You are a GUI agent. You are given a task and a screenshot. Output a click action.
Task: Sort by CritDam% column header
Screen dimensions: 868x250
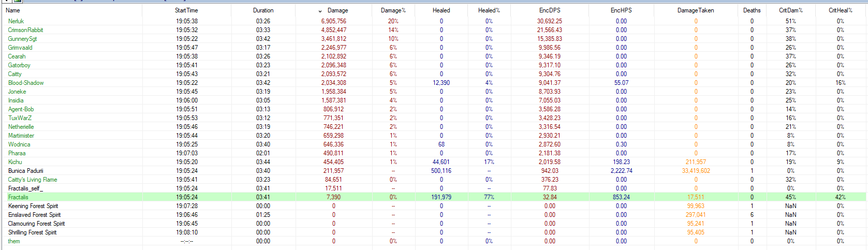point(790,10)
